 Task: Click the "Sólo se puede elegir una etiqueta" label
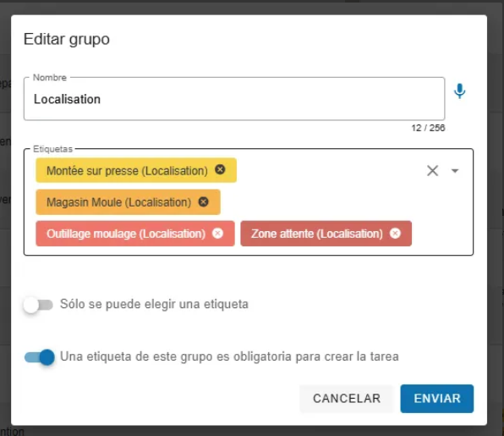click(x=154, y=304)
